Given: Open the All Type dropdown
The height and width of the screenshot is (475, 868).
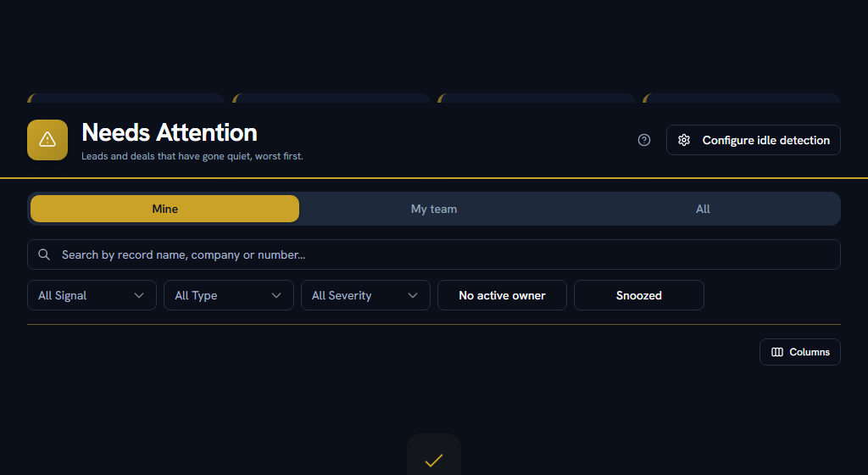Looking at the screenshot, I should point(229,295).
